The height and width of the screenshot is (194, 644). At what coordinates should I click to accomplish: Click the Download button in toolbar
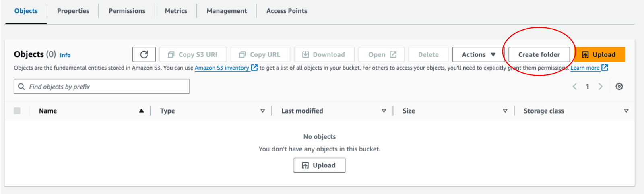click(324, 54)
